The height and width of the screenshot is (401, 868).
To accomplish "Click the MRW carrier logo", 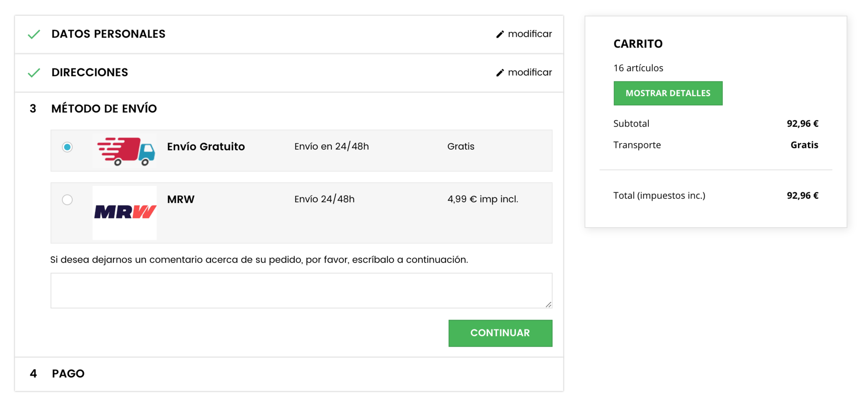I will 125,212.
